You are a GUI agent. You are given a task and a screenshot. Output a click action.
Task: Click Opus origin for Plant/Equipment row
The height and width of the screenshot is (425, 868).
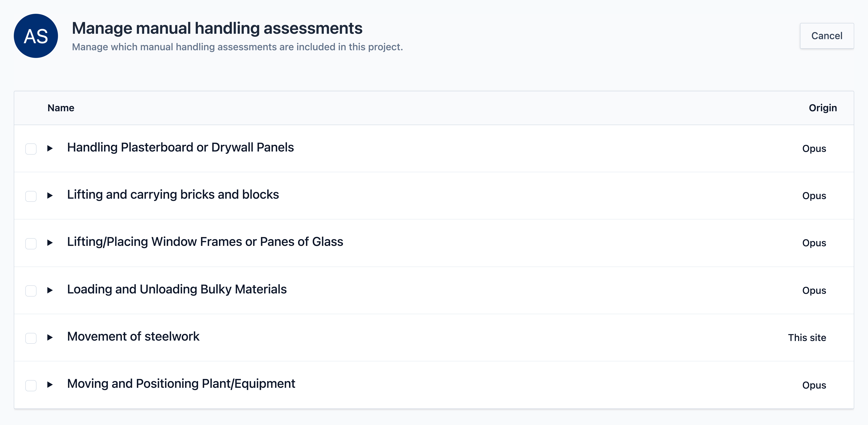coord(814,385)
